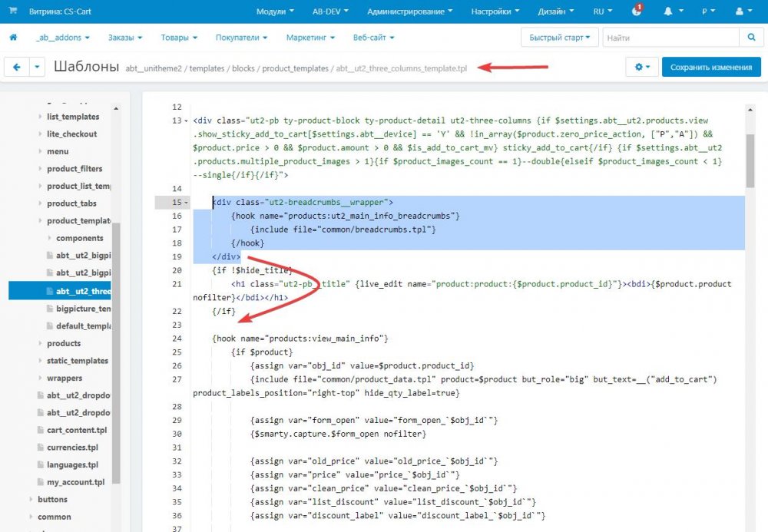Screen dimensions: 768x532
Task: Click the Найти search field
Action: 670,38
